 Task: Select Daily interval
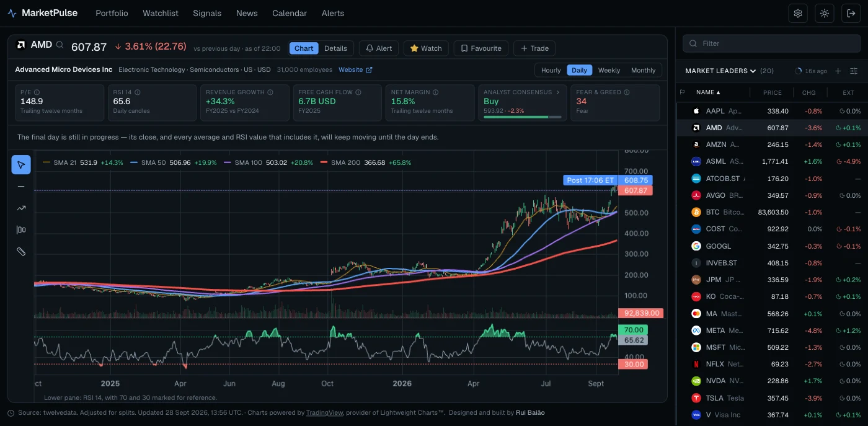pos(579,70)
